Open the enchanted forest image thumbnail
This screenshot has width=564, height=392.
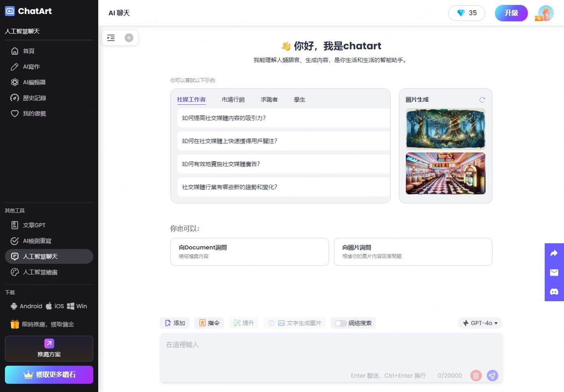click(446, 129)
